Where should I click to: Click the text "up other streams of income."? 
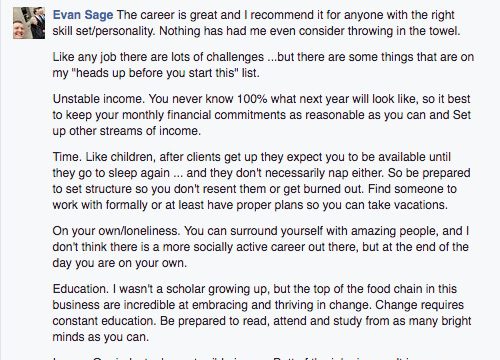[127, 131]
